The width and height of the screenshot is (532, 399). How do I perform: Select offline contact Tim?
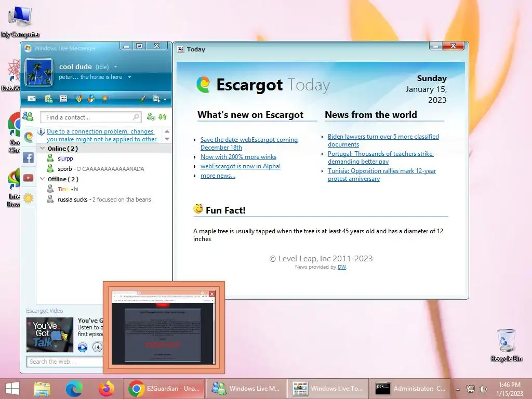(63, 189)
